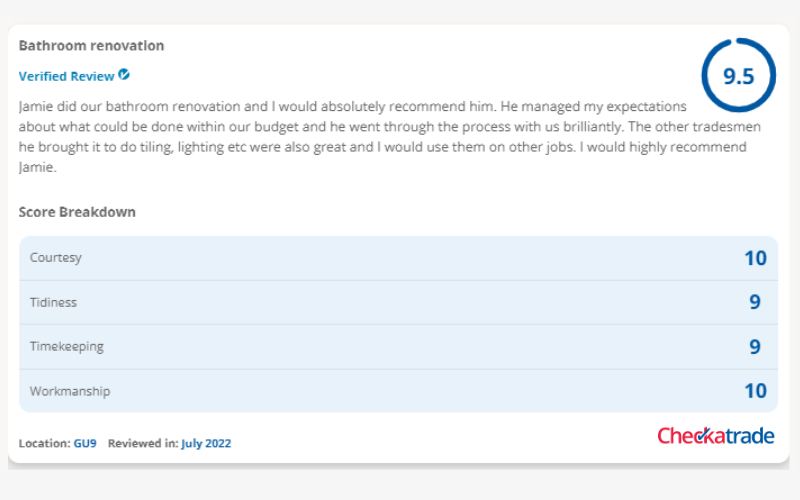The width and height of the screenshot is (800, 500).
Task: Select the Workmanship score row
Action: click(x=398, y=391)
